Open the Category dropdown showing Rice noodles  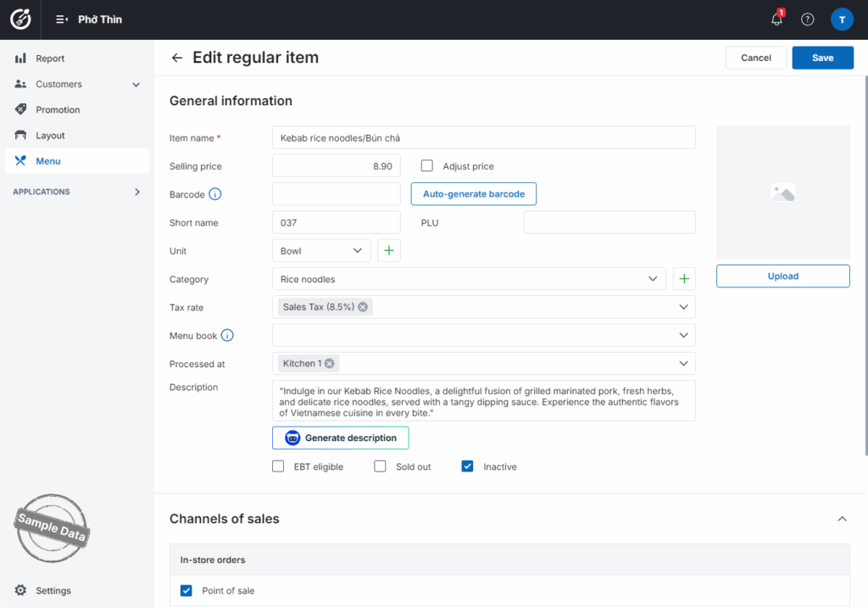coord(469,279)
